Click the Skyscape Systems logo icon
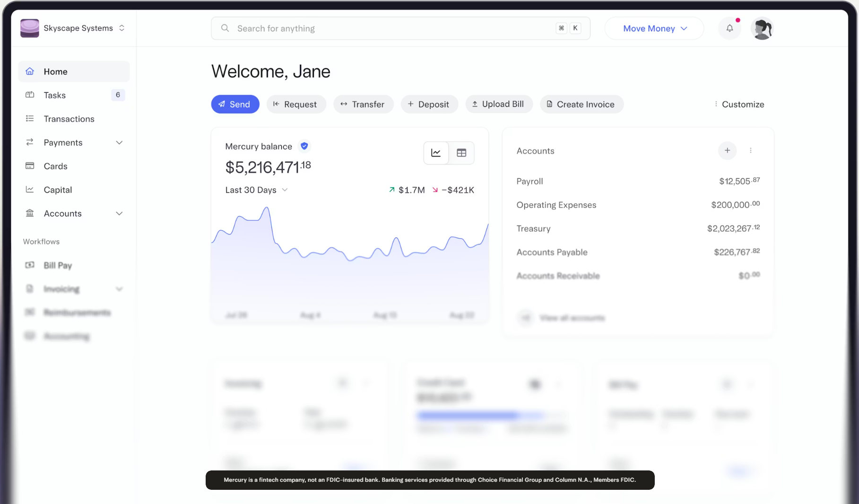859x504 pixels. pos(30,28)
